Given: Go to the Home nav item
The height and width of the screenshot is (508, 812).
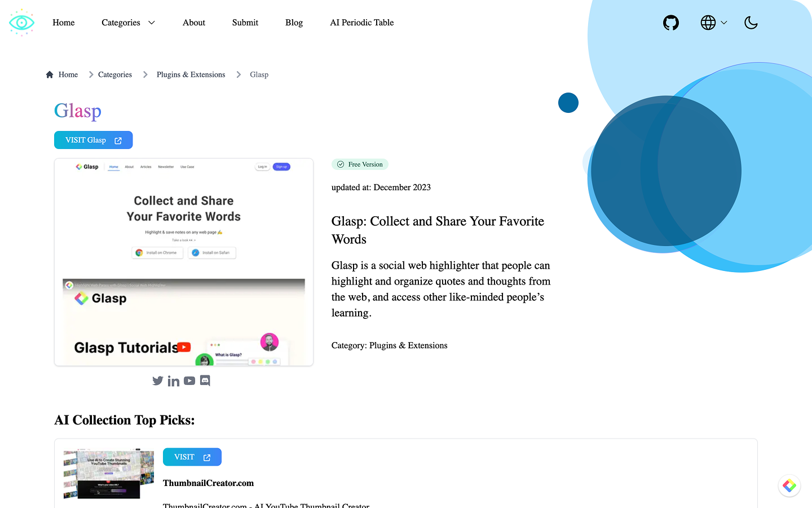Looking at the screenshot, I should pyautogui.click(x=64, y=23).
